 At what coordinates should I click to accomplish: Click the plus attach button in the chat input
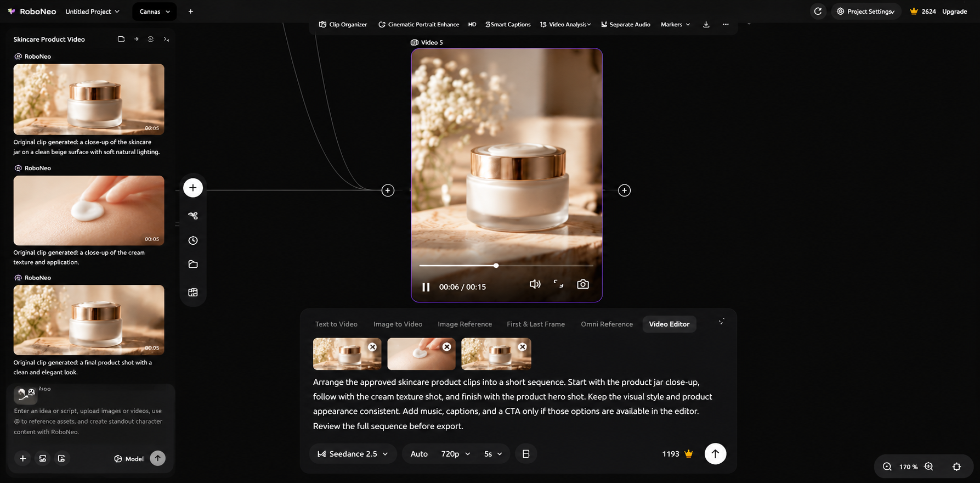23,458
